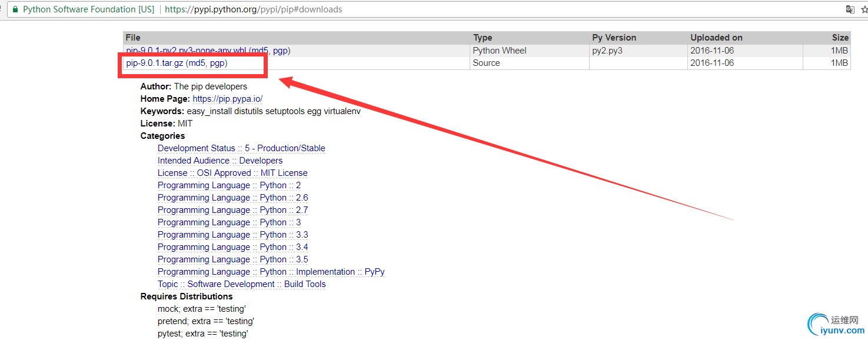Download pip-9.0.1-py2.py3-none-any.whl wheel file
868x340 pixels.
pyautogui.click(x=186, y=51)
